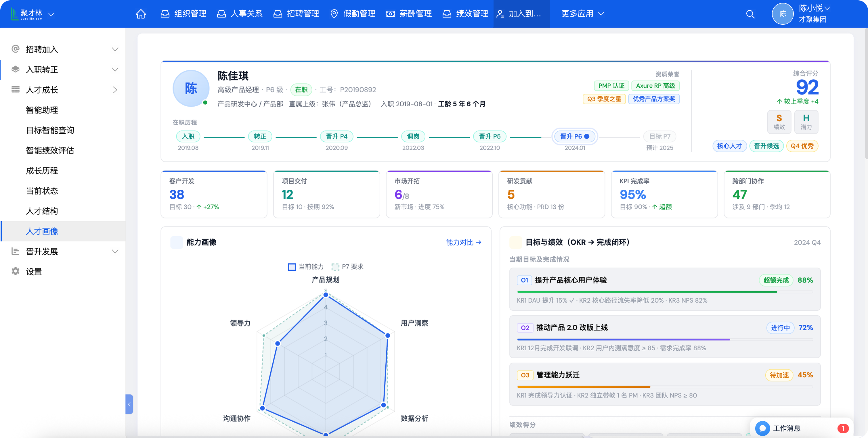Click the 优秀产品方案奖 tag
Viewport: 868px width, 438px height.
(654, 99)
